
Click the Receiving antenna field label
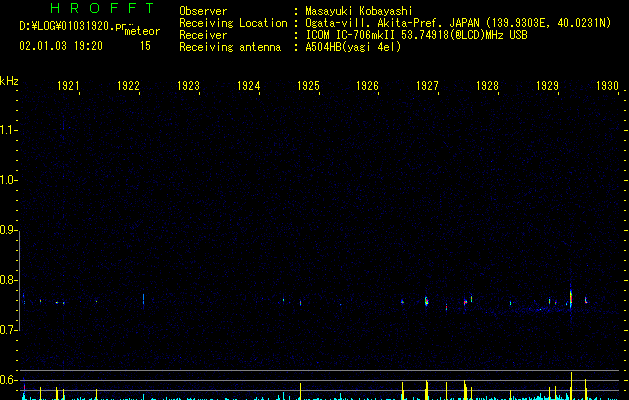tap(230, 47)
